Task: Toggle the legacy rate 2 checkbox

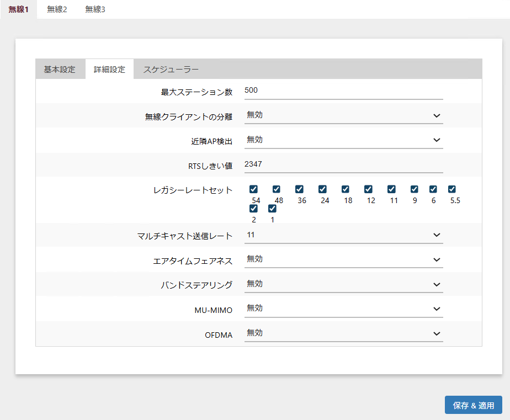Action: [253, 209]
